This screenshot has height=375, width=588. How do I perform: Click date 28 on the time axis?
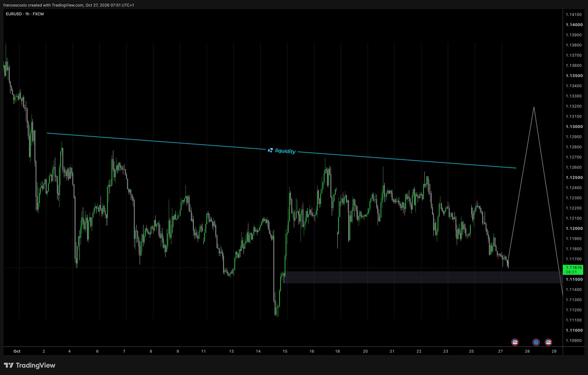tap(527, 351)
